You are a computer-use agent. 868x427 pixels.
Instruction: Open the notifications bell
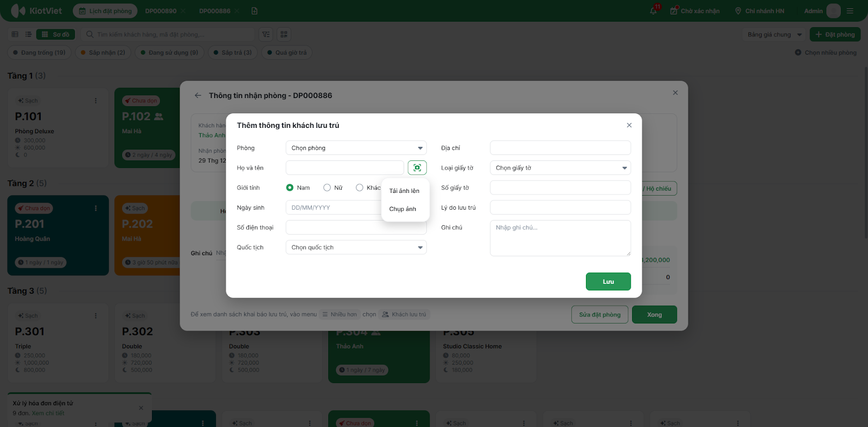pos(654,11)
